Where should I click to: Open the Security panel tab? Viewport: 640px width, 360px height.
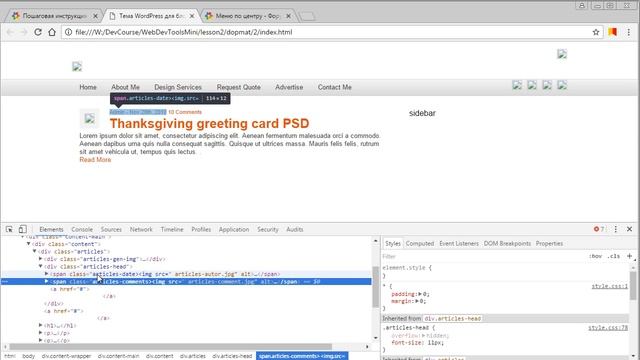coord(267,229)
